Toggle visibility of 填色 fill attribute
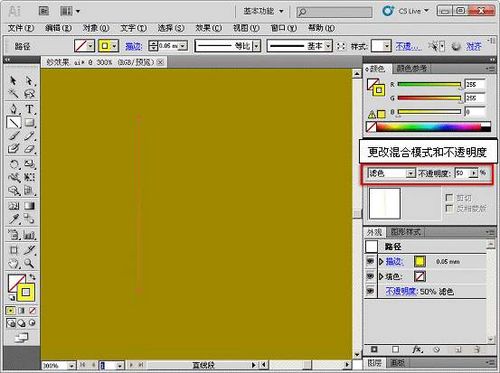The image size is (500, 373). click(x=370, y=276)
